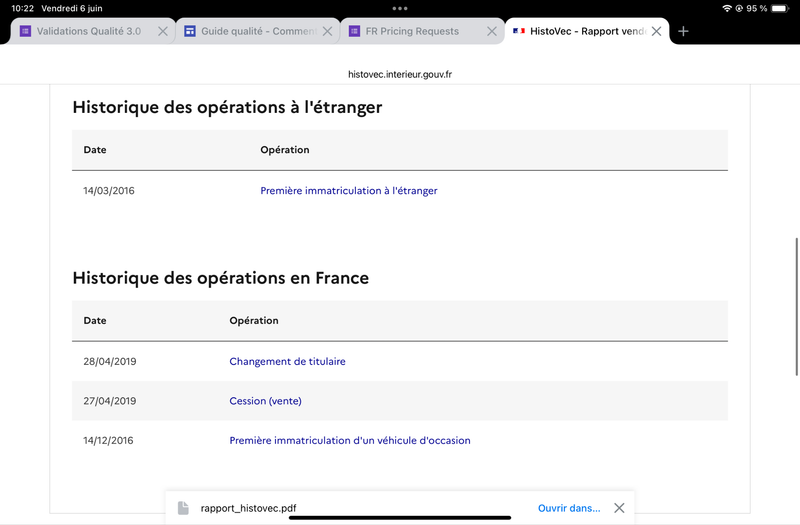Viewport: 800px width, 525px height.
Task: Click Opération header in étranger table
Action: click(285, 149)
